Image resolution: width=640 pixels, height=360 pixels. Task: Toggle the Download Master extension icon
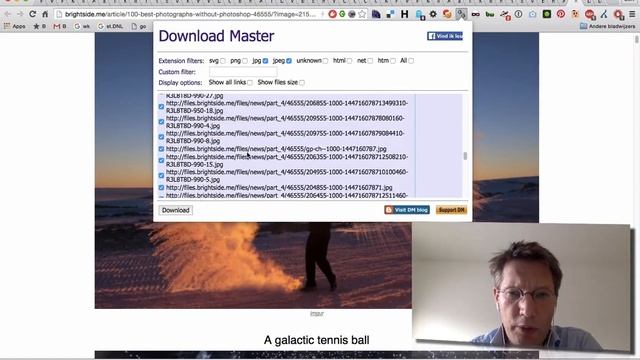[x=461, y=14]
